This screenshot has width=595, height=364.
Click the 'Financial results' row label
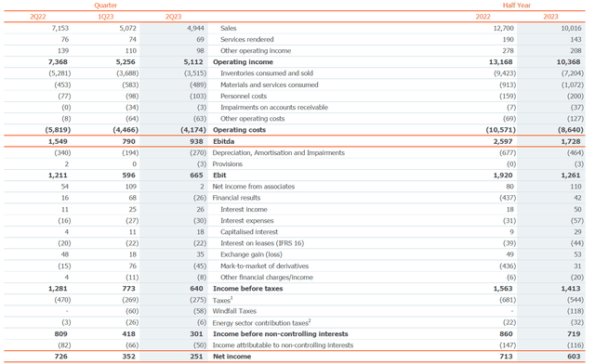(236, 198)
